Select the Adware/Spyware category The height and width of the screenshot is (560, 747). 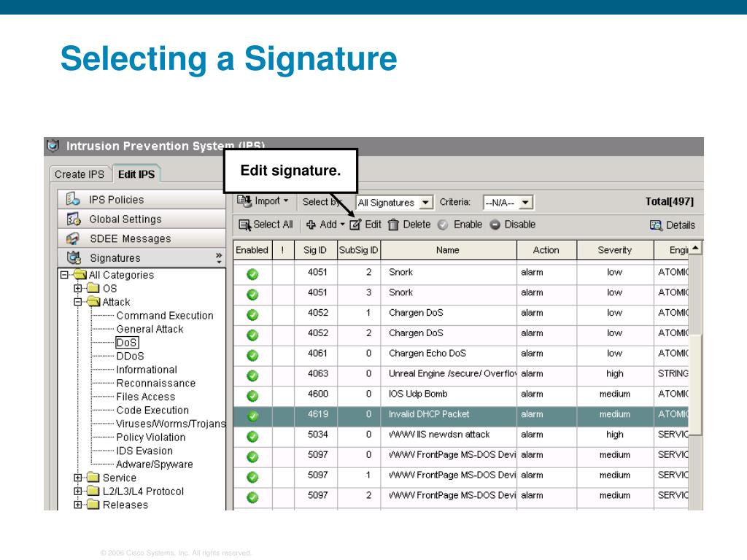point(155,464)
